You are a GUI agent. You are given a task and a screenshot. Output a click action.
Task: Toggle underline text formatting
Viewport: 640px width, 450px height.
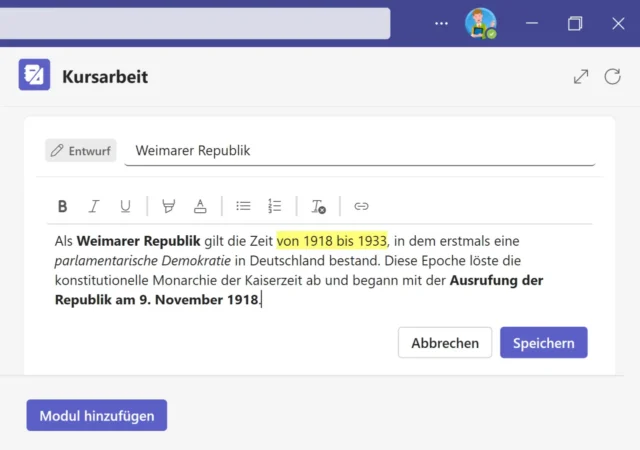125,206
